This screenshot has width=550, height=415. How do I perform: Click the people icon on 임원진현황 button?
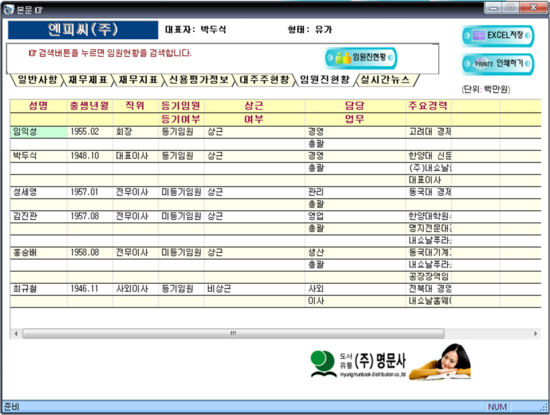coord(343,58)
